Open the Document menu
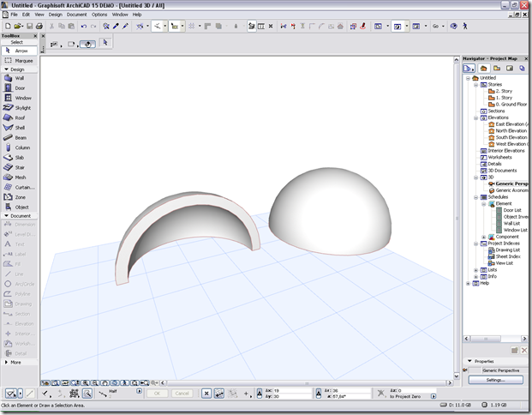This screenshot has height=415, width=532. [77, 15]
